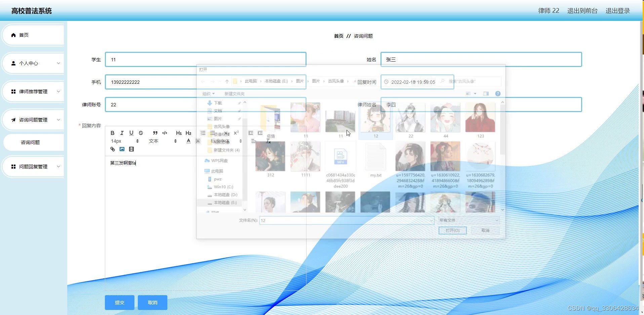Select the image thumbnail named 44
This screenshot has height=315, width=644.
pos(445,120)
